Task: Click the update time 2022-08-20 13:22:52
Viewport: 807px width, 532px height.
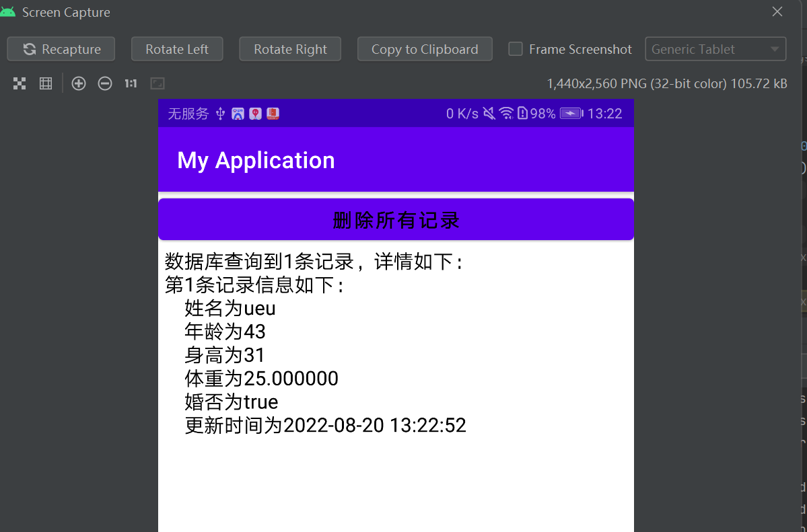Action: (x=375, y=425)
